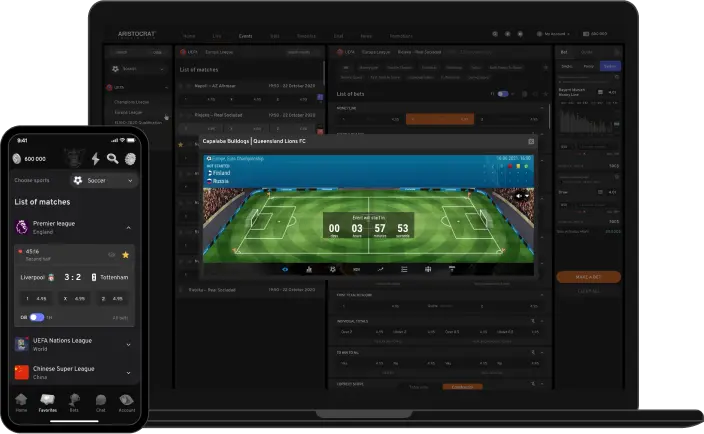Click the wallet balance icon on laptop

click(585, 34)
